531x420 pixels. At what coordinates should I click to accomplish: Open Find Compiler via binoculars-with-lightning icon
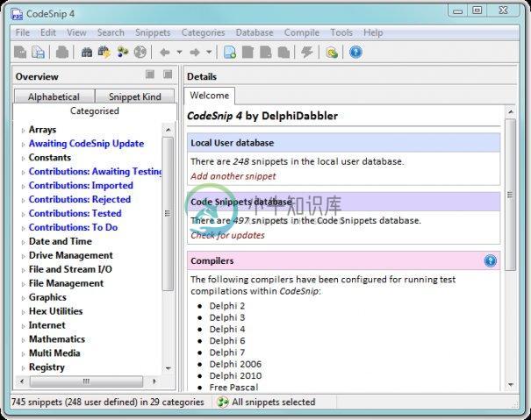click(x=104, y=52)
